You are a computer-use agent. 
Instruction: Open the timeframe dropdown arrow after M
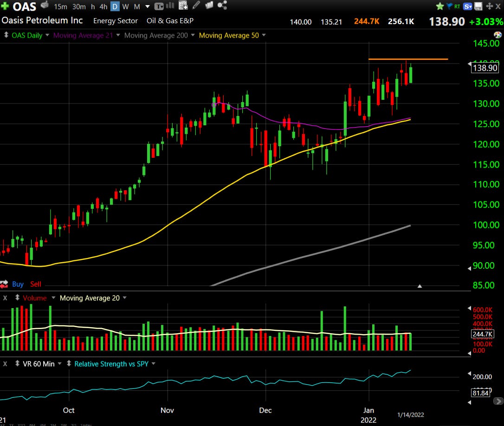tap(148, 6)
